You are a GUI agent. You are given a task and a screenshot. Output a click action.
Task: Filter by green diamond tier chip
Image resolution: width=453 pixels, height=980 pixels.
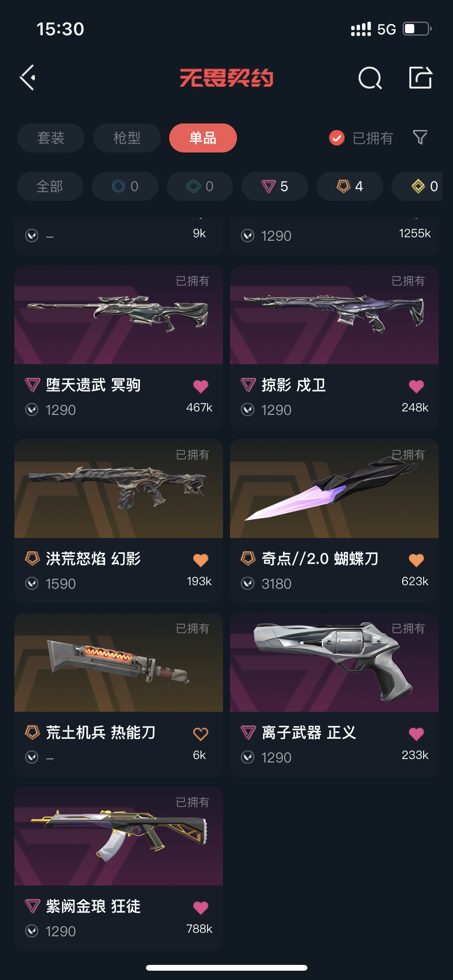200,186
